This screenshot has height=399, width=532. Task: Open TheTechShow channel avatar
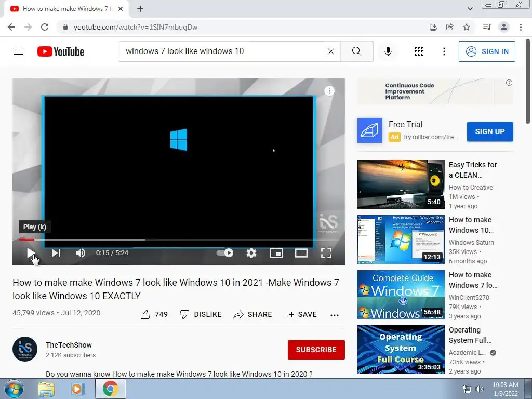point(25,349)
